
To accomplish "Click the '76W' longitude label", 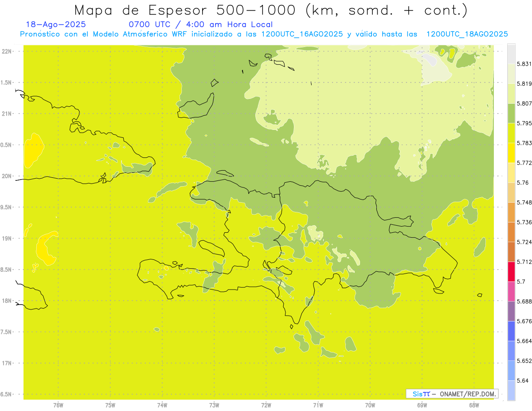I will tap(58, 405).
